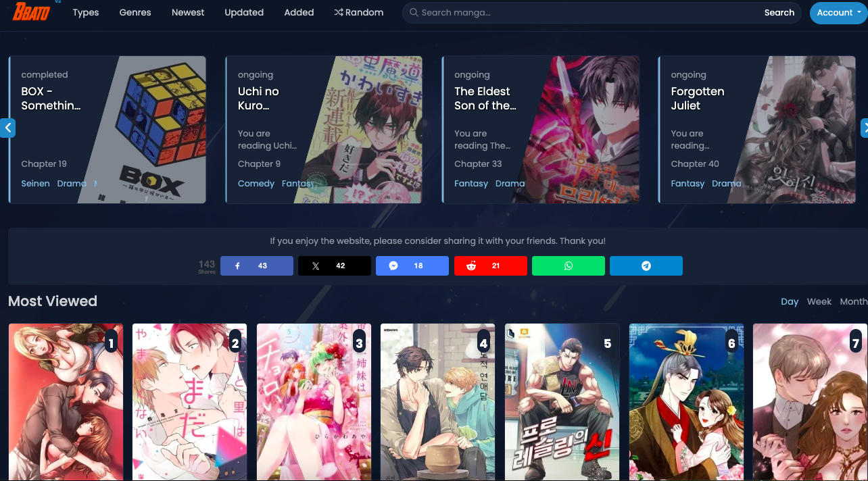Open the Account dropdown

tap(838, 12)
